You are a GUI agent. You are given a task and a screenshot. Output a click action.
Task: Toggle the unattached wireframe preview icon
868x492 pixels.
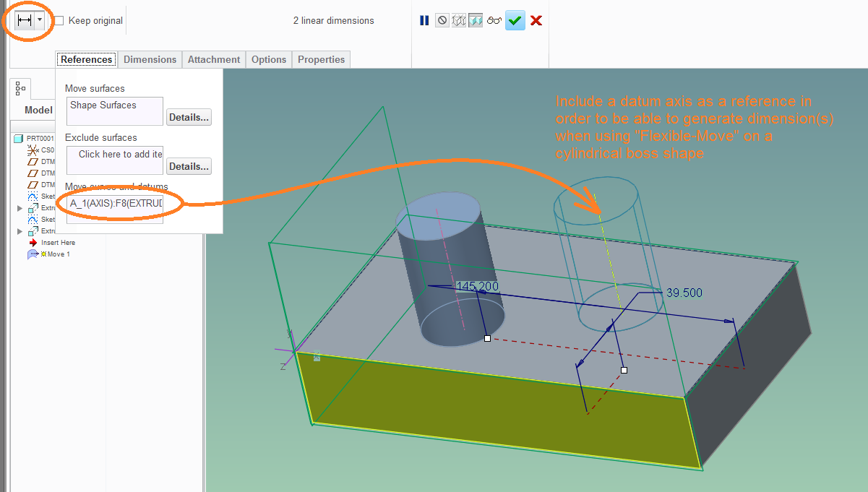[x=458, y=21]
